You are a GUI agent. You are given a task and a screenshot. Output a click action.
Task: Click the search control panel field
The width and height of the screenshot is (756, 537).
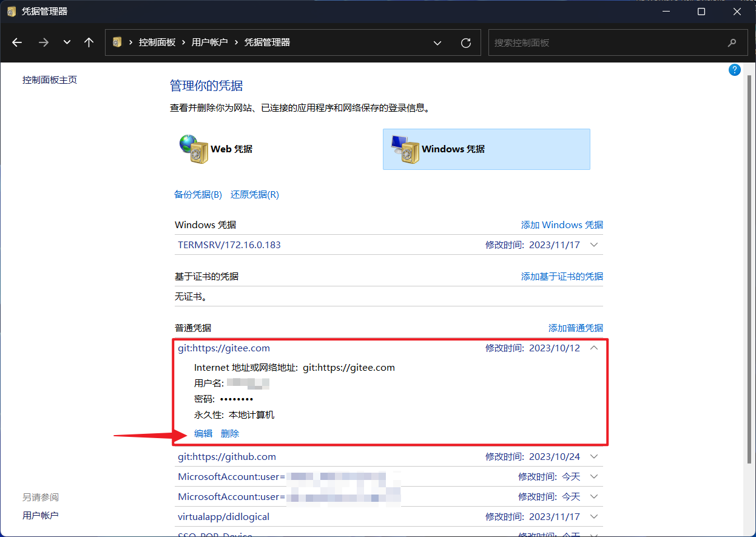tap(616, 42)
